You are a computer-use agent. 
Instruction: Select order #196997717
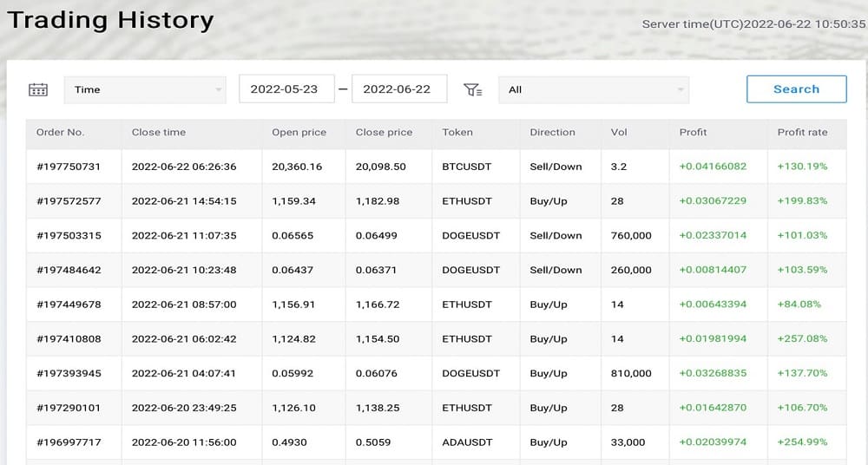point(69,442)
